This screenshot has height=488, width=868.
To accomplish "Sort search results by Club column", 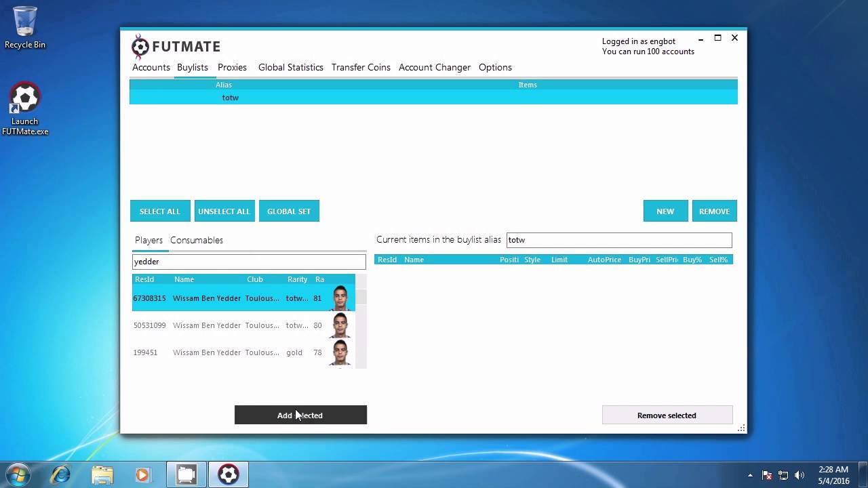I will click(255, 279).
